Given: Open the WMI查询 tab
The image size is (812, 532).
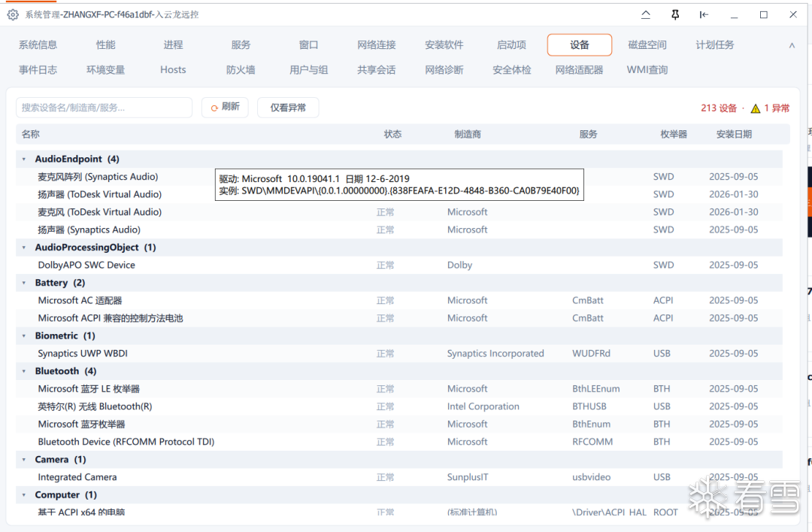Looking at the screenshot, I should point(647,69).
